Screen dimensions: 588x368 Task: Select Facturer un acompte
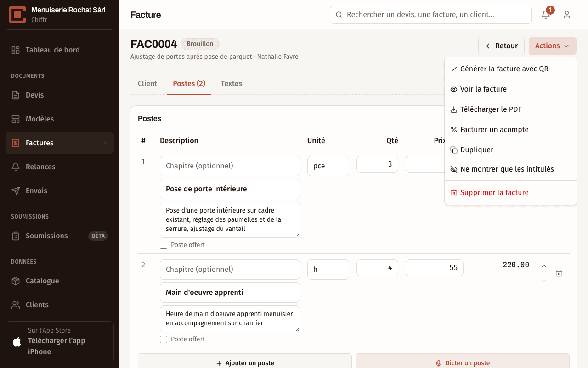511,130
